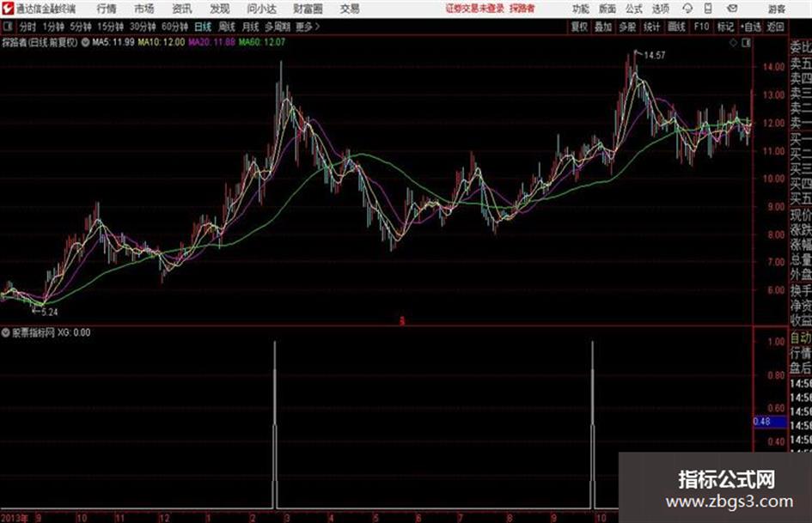
Task: Click the 现价 row in quote panel
Action: coord(801,215)
